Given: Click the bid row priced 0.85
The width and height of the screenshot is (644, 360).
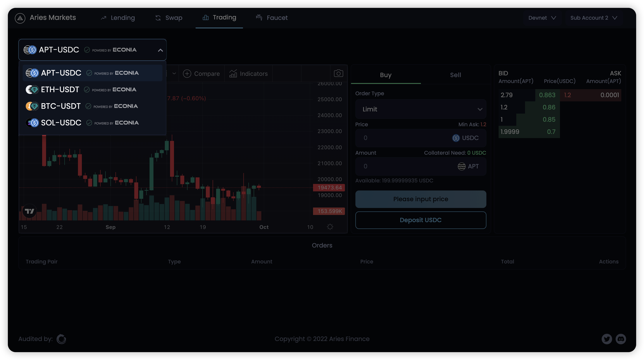Looking at the screenshot, I should (529, 119).
